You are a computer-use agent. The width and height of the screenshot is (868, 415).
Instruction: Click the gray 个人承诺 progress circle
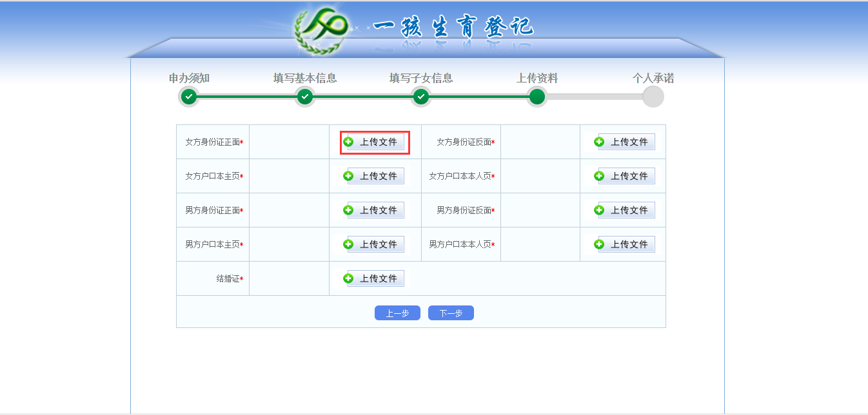click(653, 97)
